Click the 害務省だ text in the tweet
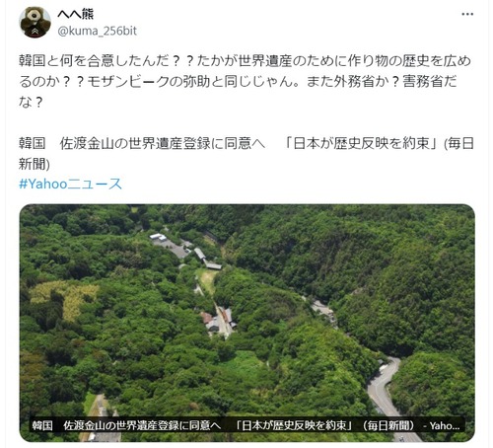This screenshot has height=448, width=493. [430, 82]
